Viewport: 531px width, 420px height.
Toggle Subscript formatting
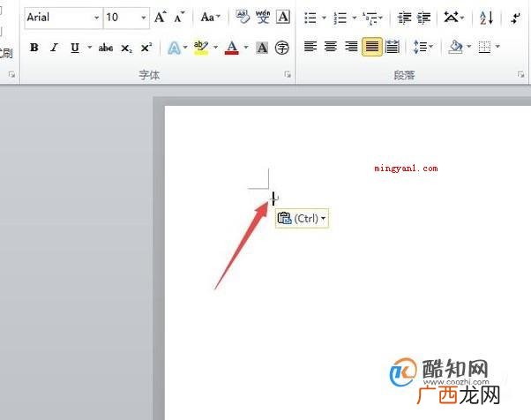126,49
